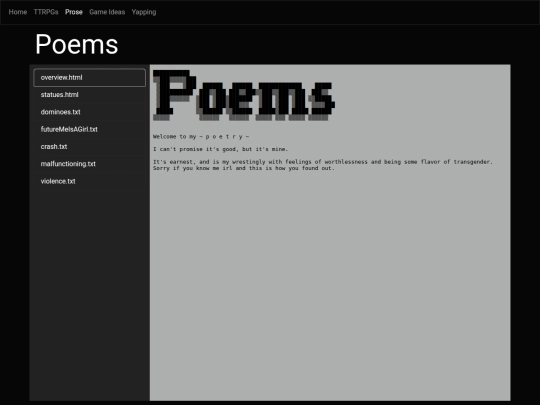
Task: Click the pixel-art Poems banner
Action: 244,95
